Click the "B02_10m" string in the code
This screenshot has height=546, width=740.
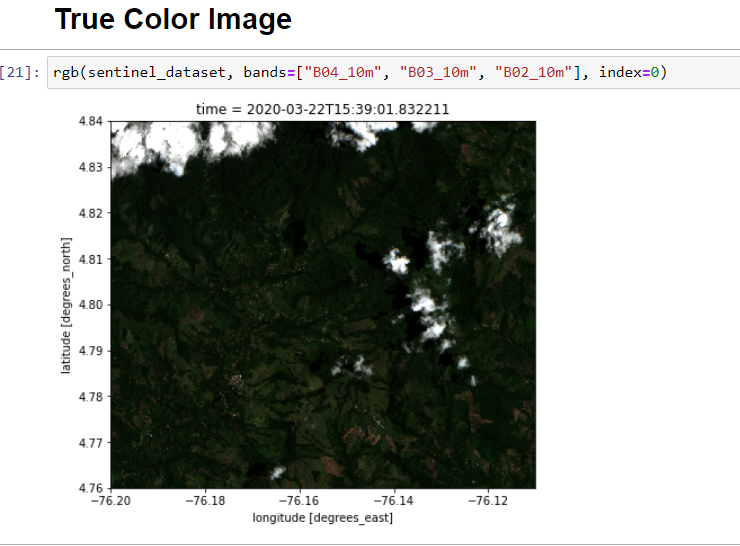coord(533,73)
